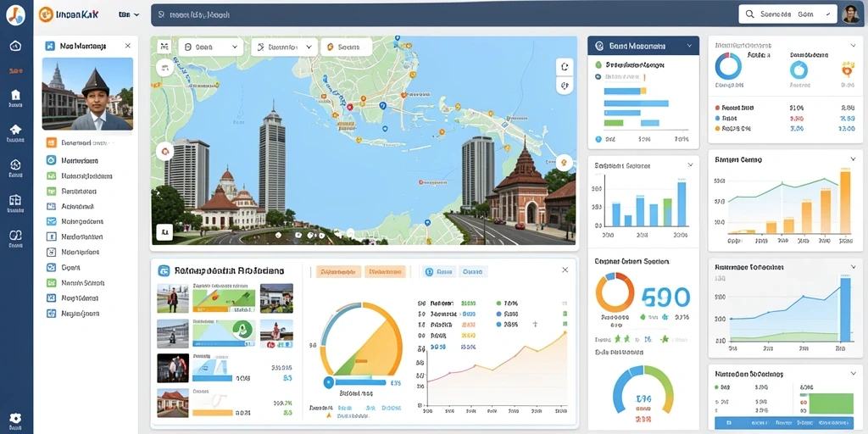Click the user avatar at top right
The height and width of the screenshot is (434, 868).
pyautogui.click(x=850, y=14)
